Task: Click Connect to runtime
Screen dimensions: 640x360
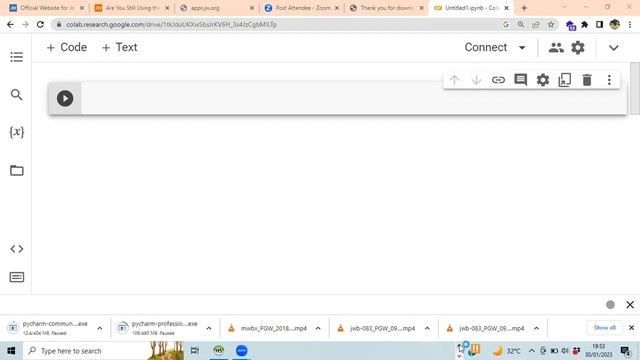Action: (x=486, y=47)
